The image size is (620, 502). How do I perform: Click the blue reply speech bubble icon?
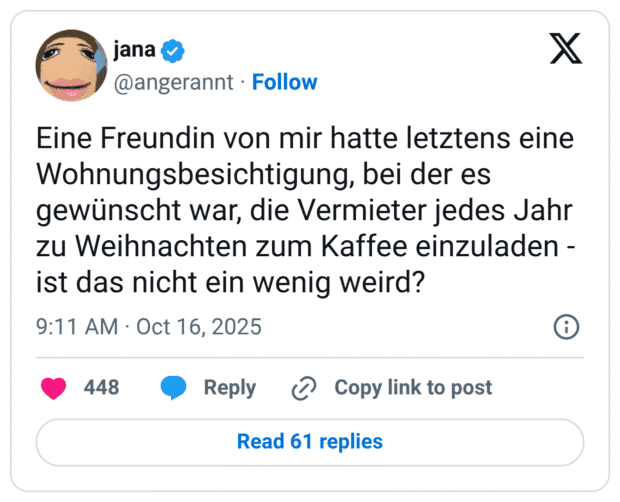[174, 388]
